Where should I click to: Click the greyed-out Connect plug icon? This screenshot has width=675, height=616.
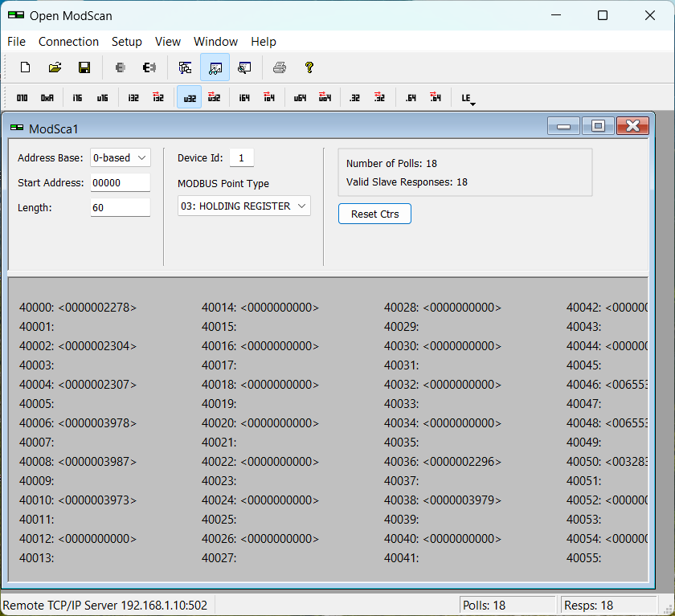point(121,67)
